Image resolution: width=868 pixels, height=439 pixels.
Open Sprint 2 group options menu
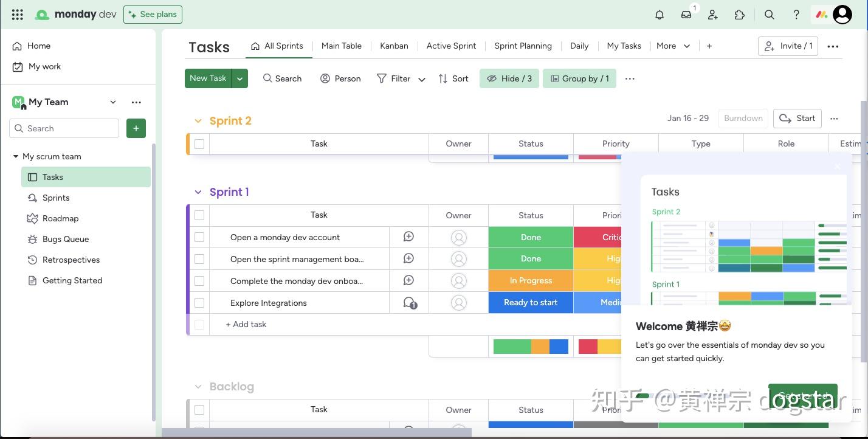[834, 119]
